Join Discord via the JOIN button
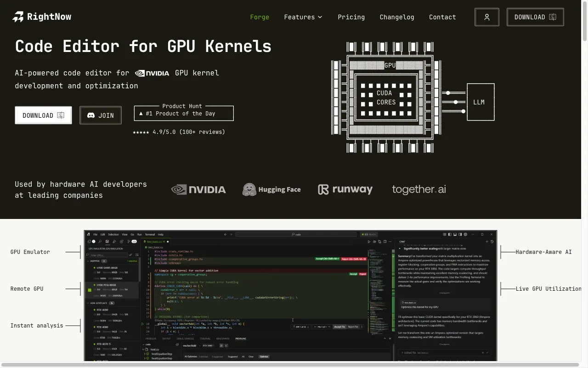This screenshot has height=368, width=588. pos(101,115)
